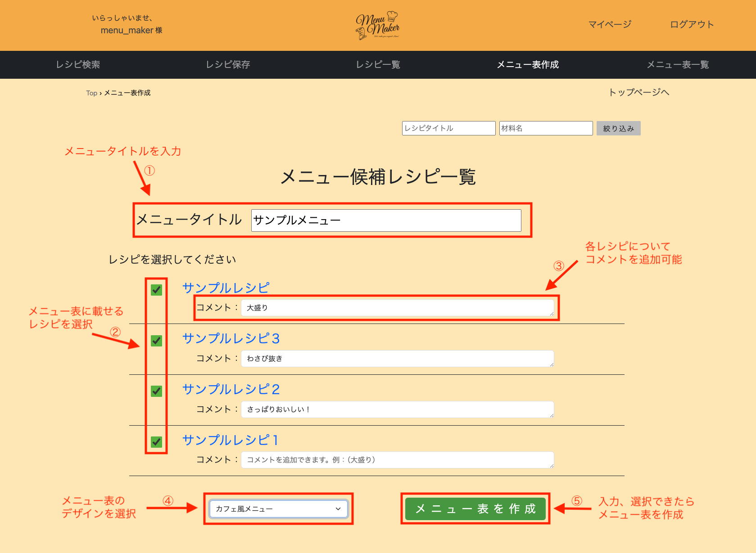This screenshot has width=756, height=553.
Task: Click the comment field containing わさび抜き
Action: click(398, 359)
